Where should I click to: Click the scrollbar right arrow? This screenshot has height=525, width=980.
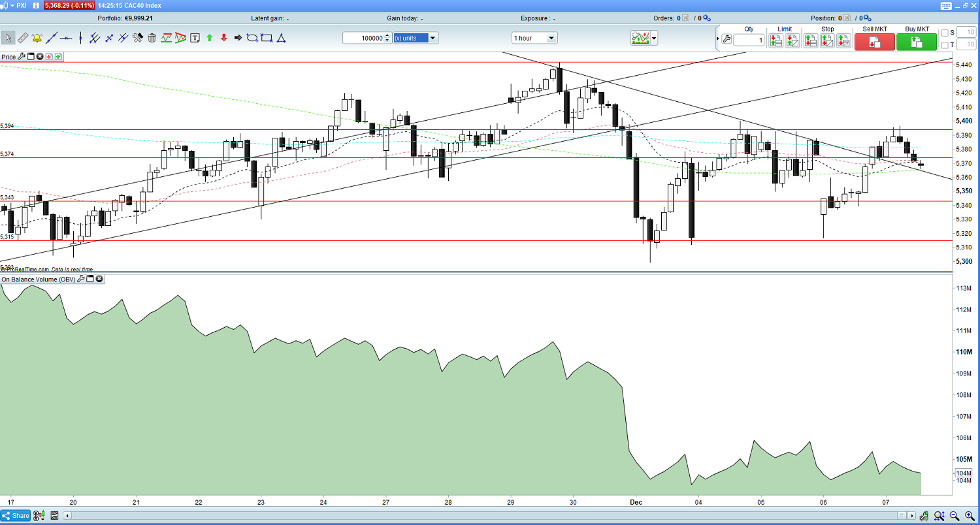[913, 516]
